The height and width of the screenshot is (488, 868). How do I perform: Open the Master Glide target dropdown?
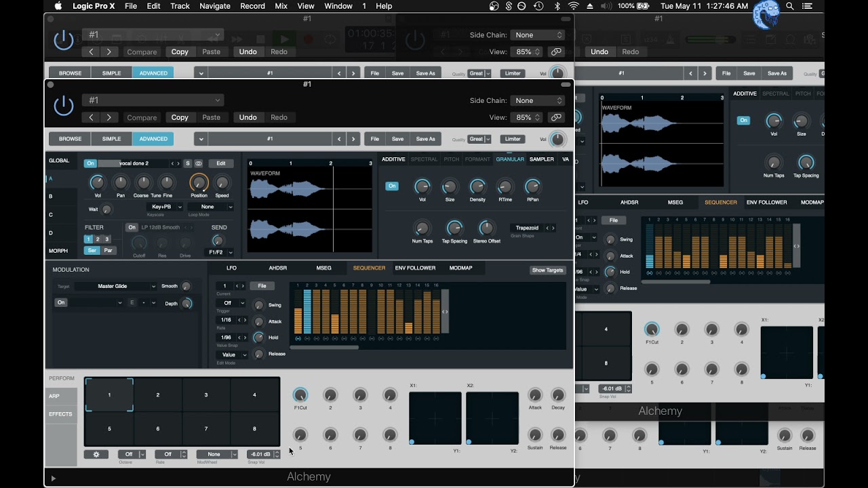[115, 286]
